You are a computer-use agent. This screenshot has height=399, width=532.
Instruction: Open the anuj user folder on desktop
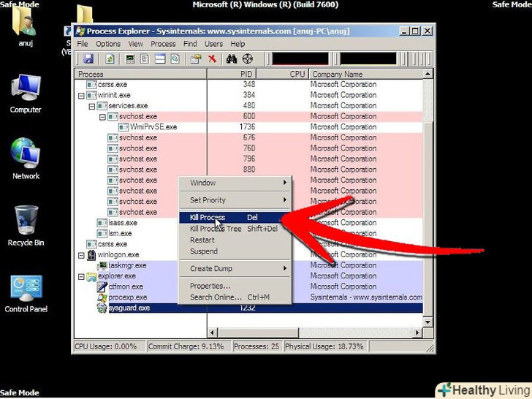click(x=25, y=26)
